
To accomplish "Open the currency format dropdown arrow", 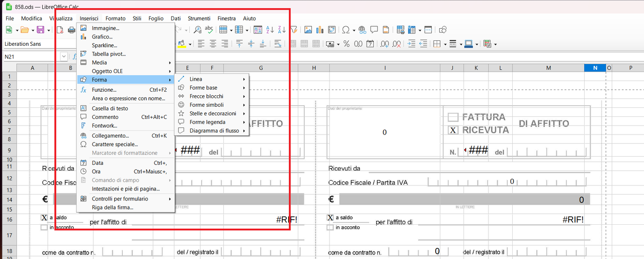I will click(x=338, y=44).
